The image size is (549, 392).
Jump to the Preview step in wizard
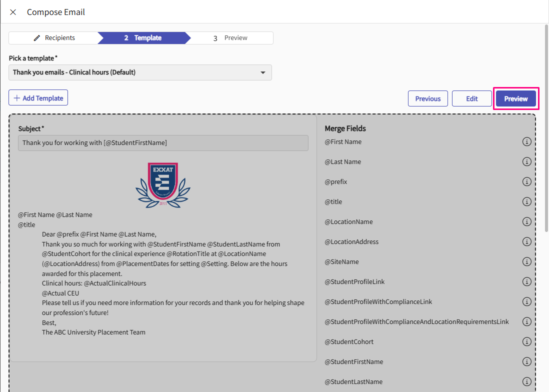230,38
